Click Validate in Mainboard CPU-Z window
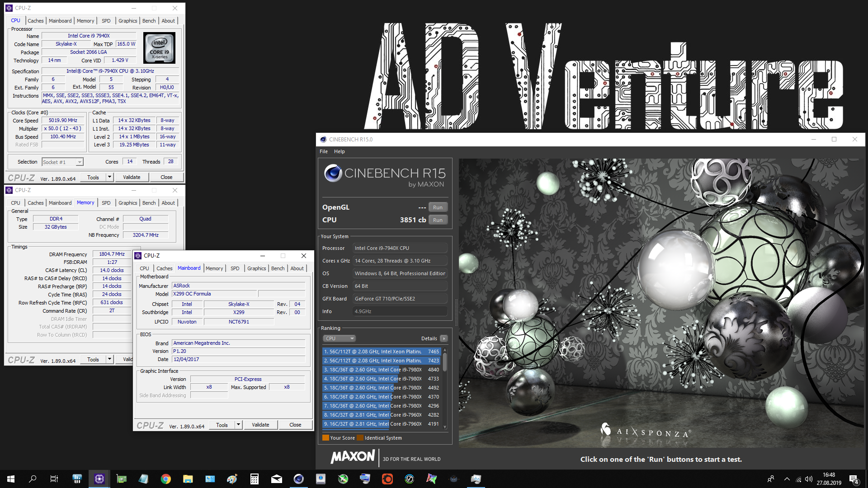The height and width of the screenshot is (488, 868). click(260, 425)
